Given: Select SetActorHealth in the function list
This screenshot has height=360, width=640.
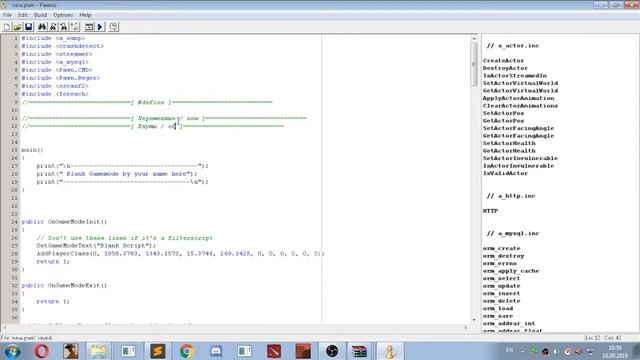Looking at the screenshot, I should pyautogui.click(x=509, y=143).
